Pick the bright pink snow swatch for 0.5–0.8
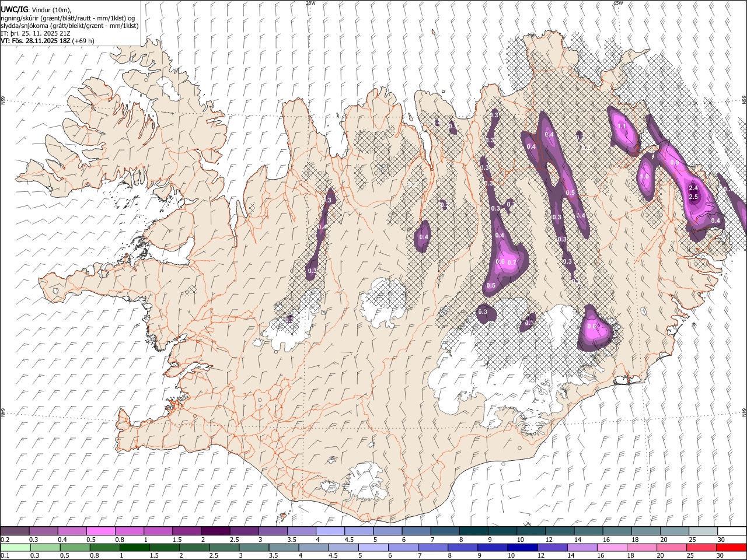 100,531
